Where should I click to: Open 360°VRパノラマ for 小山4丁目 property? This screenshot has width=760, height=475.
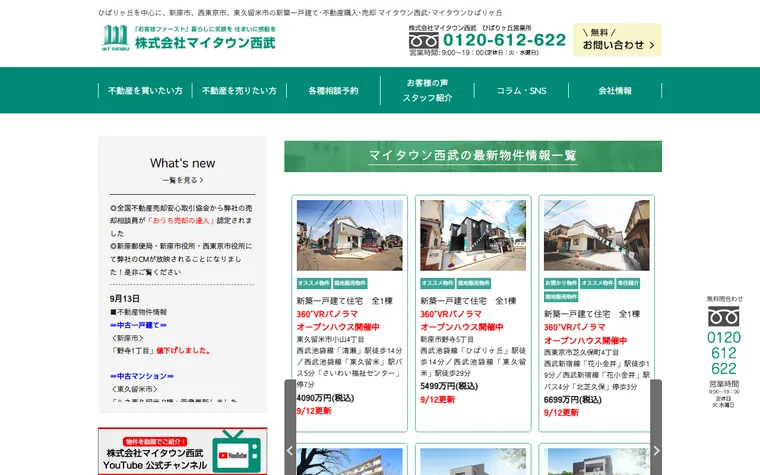[327, 314]
